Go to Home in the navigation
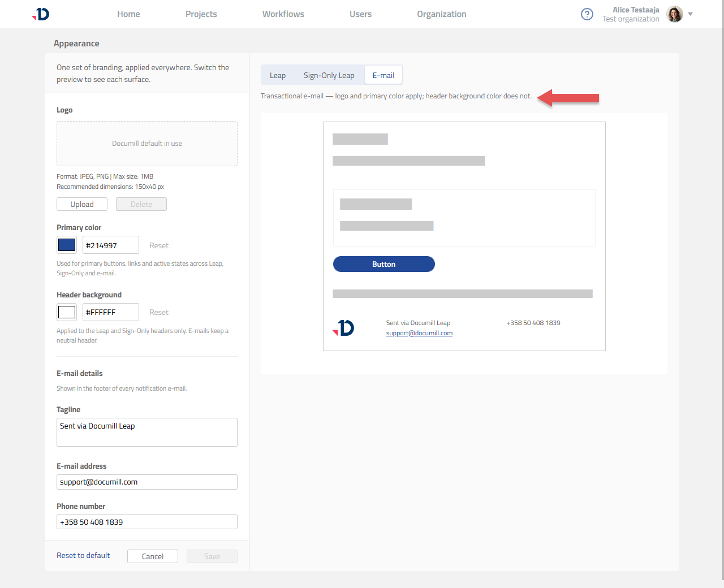 tap(128, 14)
